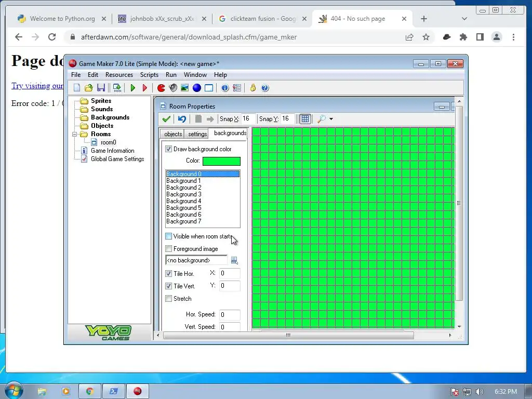The width and height of the screenshot is (532, 399).
Task: Create a sprite with Pacman icon
Action: pyautogui.click(x=161, y=88)
